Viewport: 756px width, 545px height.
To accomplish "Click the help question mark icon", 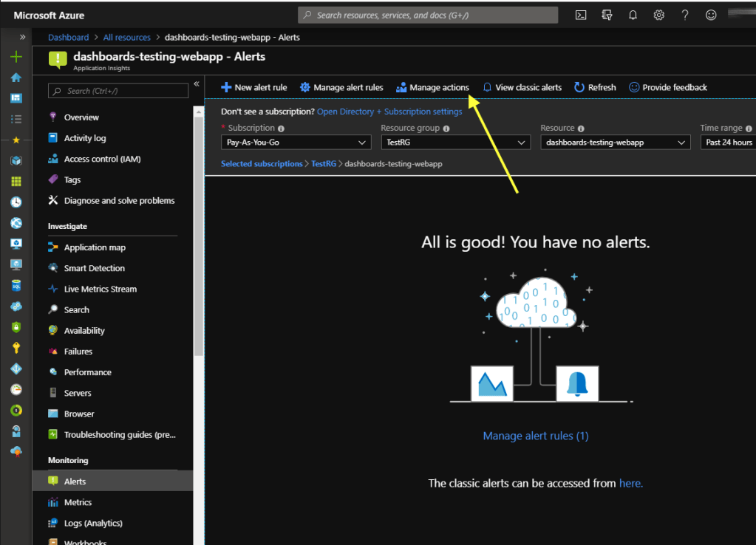I will (x=685, y=15).
